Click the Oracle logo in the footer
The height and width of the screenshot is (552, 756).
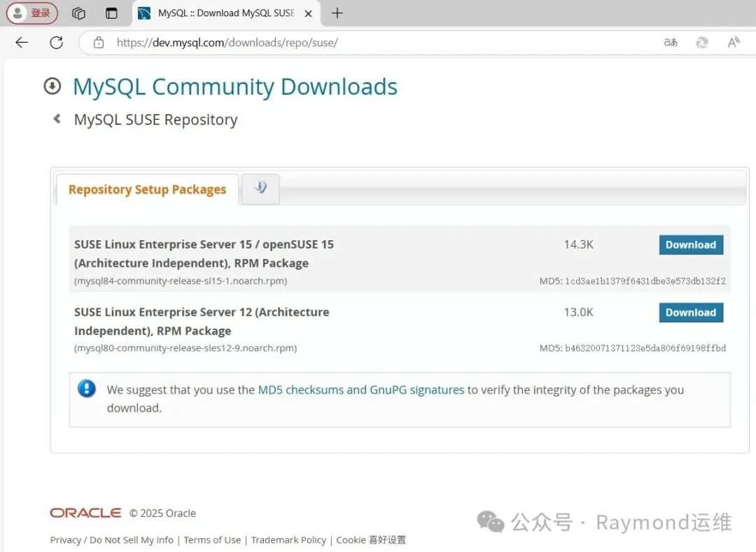pyautogui.click(x=85, y=513)
